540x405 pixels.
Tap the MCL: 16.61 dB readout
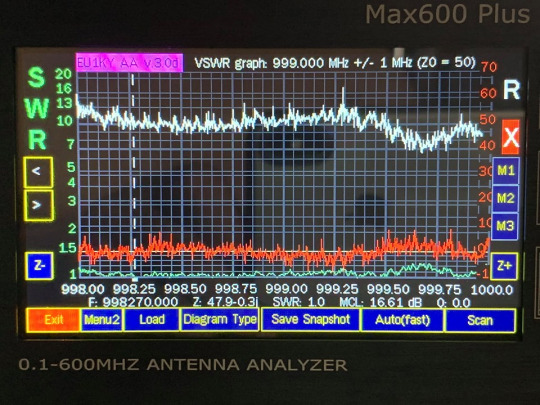381,302
